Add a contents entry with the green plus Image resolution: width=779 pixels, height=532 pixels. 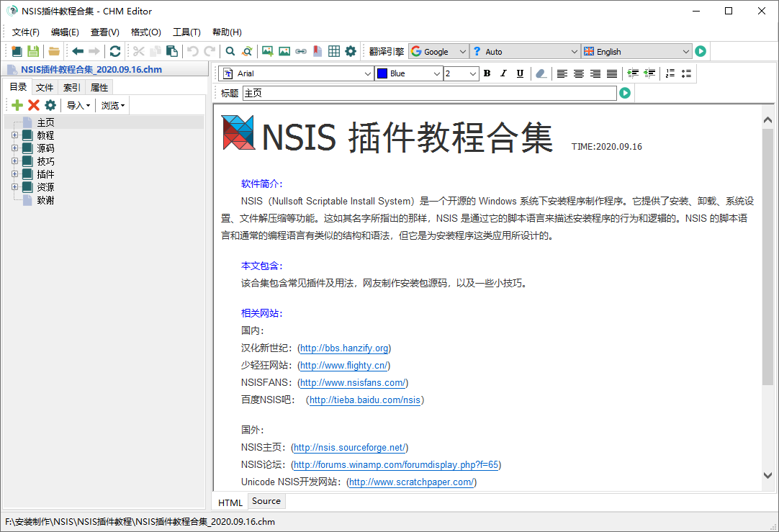coord(17,105)
